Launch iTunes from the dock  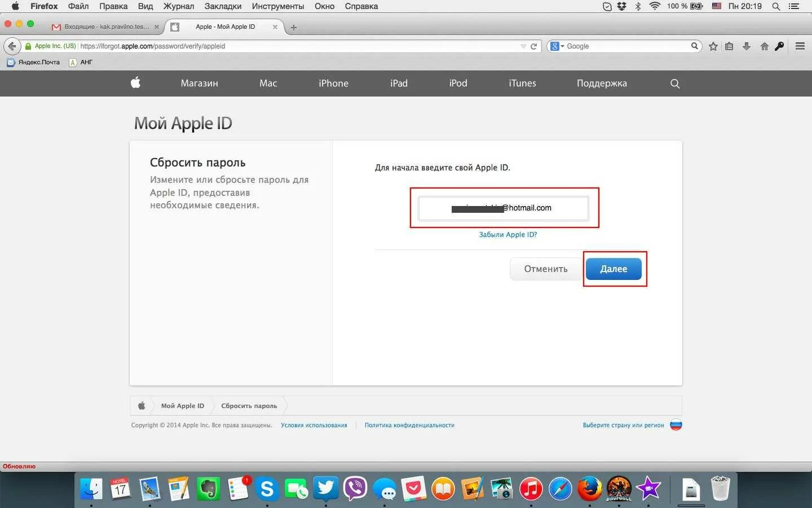(x=531, y=489)
